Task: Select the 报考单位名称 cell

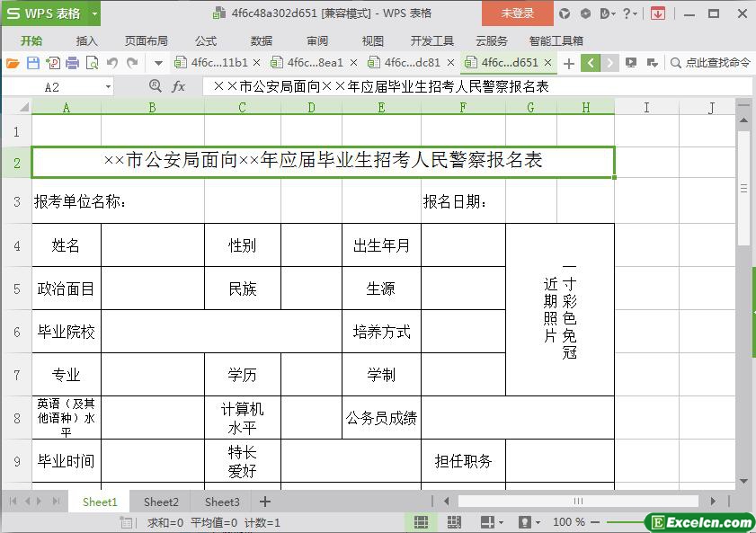Action: click(x=81, y=201)
